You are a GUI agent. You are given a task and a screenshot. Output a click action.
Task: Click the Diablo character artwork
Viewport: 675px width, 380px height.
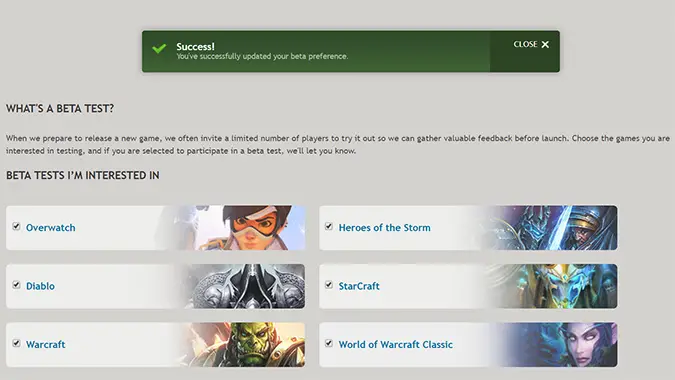tap(245, 286)
